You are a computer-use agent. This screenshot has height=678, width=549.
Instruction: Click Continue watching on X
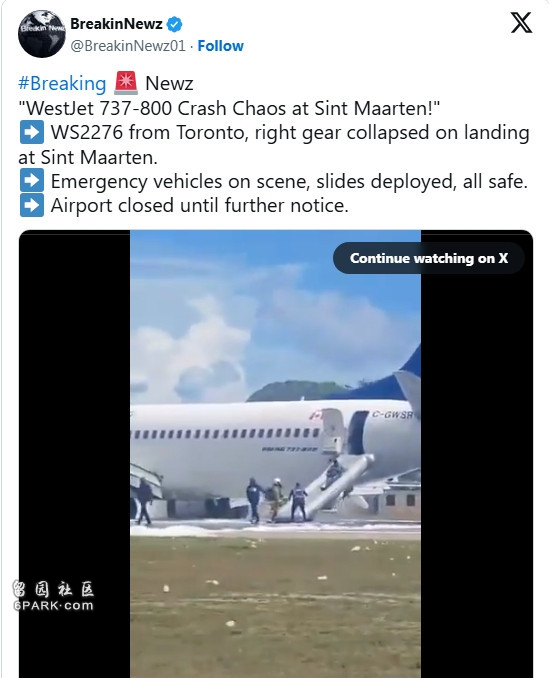[429, 258]
